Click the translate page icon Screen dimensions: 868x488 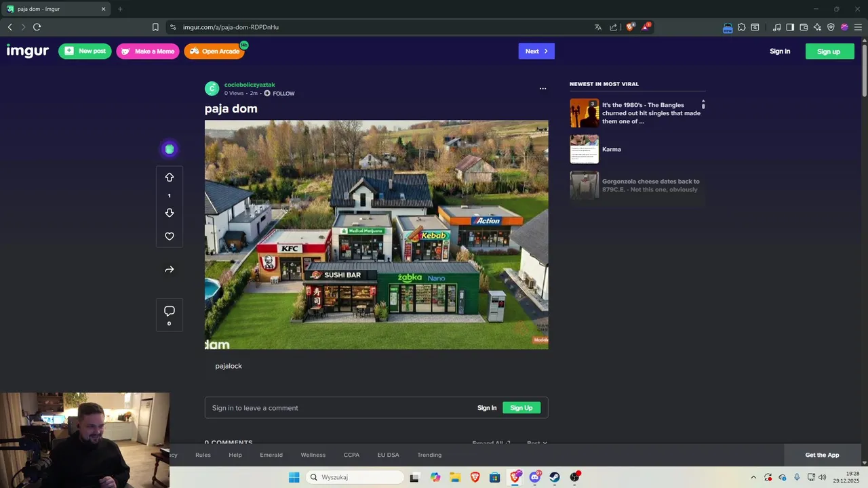598,27
